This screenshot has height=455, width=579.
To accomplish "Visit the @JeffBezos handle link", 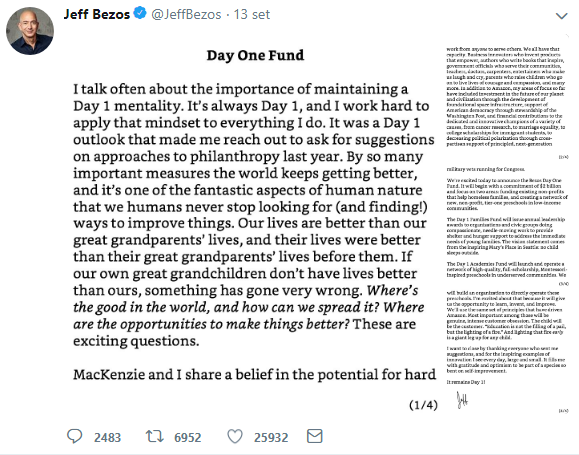I will (186, 14).
